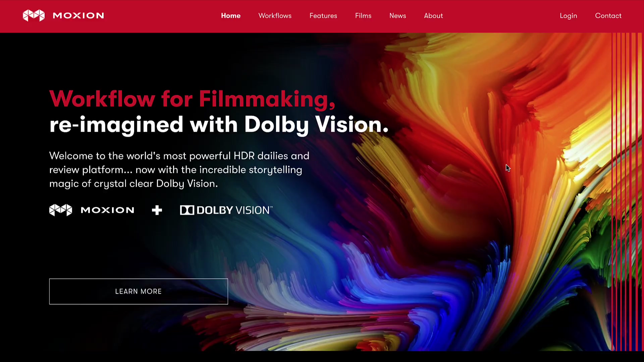The image size is (644, 362).
Task: Click the DOLBY VISION logo text
Action: pos(234,210)
